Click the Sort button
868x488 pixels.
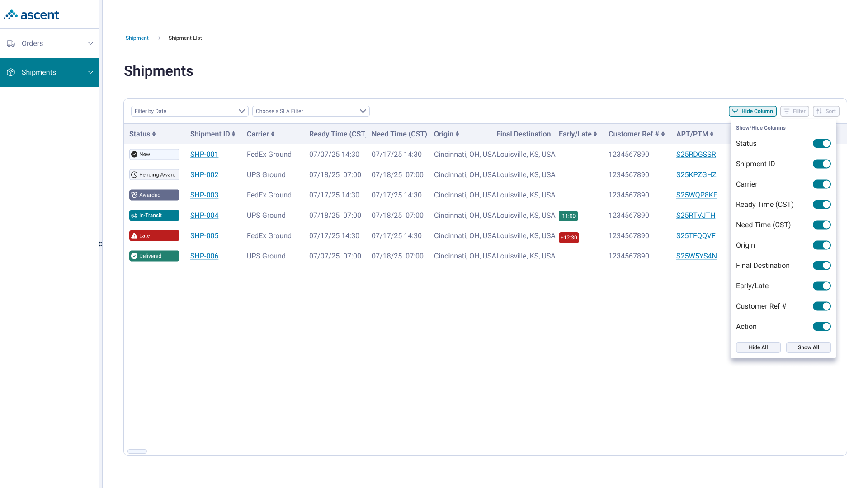click(826, 111)
